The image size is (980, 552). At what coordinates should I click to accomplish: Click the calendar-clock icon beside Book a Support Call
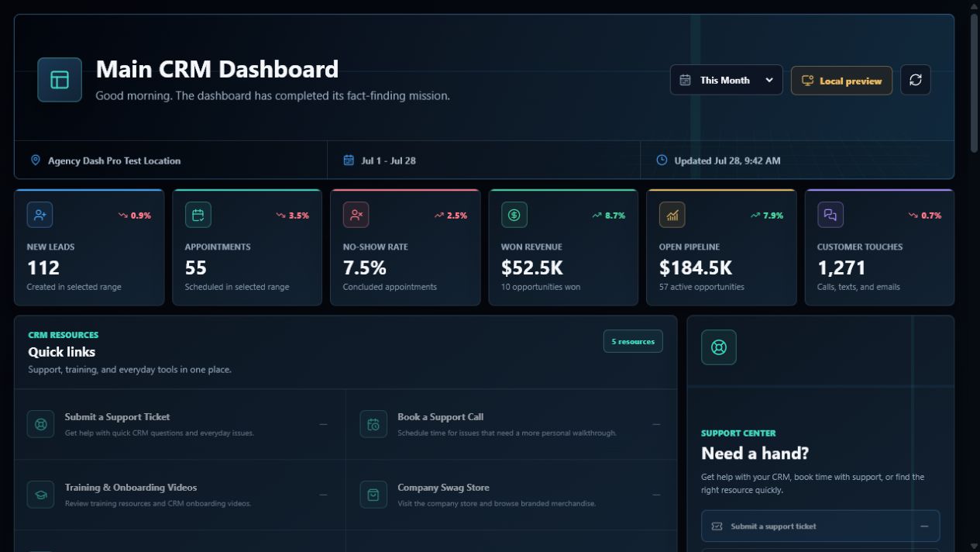(x=373, y=424)
